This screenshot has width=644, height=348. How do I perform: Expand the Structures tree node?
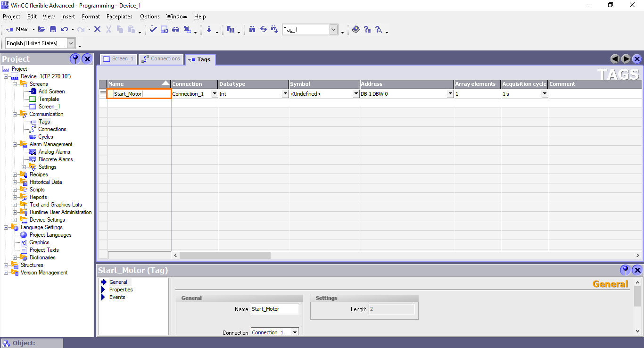point(6,265)
